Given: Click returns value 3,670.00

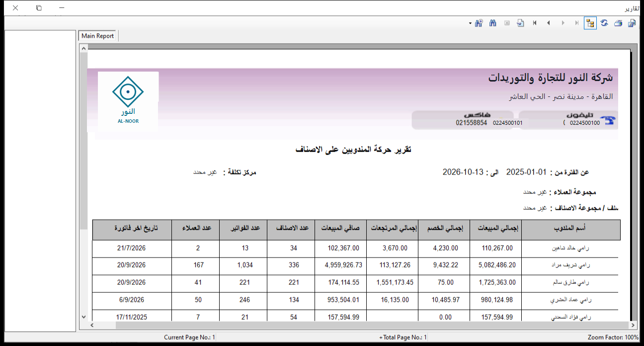Looking at the screenshot, I should [396, 248].
